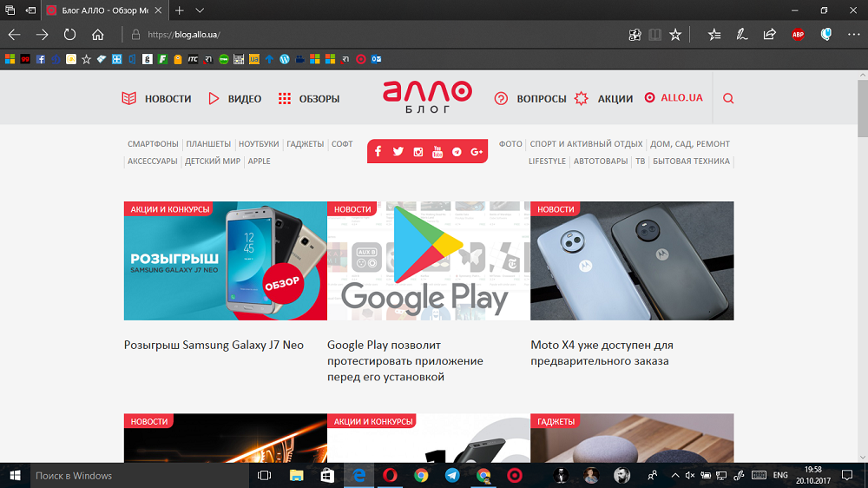Open the АКЦИИ menu item

[603, 99]
